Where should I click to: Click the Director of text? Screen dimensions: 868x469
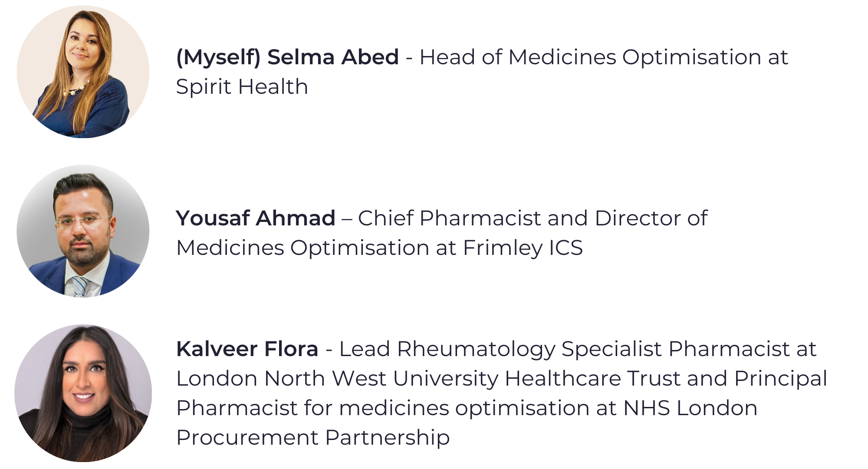pos(651,218)
